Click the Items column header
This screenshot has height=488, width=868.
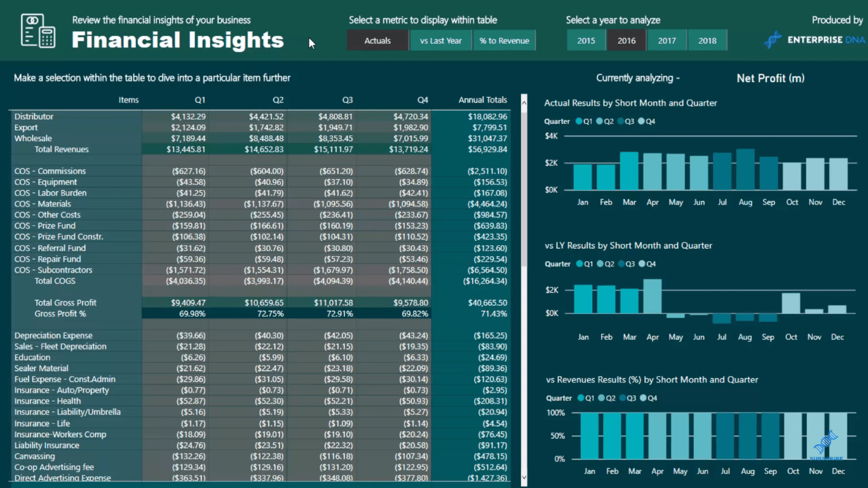tap(128, 100)
